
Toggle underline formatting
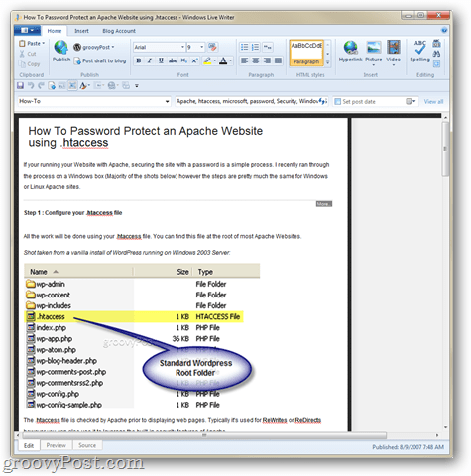click(x=161, y=60)
